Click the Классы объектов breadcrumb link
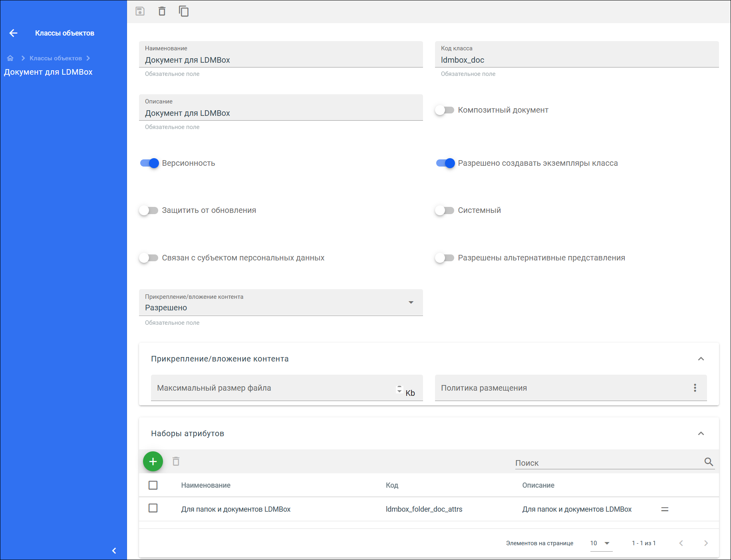 [56, 58]
